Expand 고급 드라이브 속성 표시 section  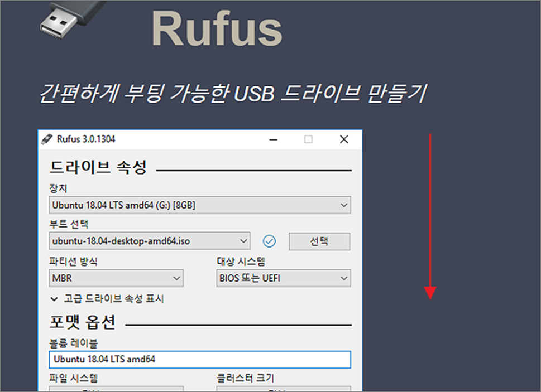coord(107,299)
